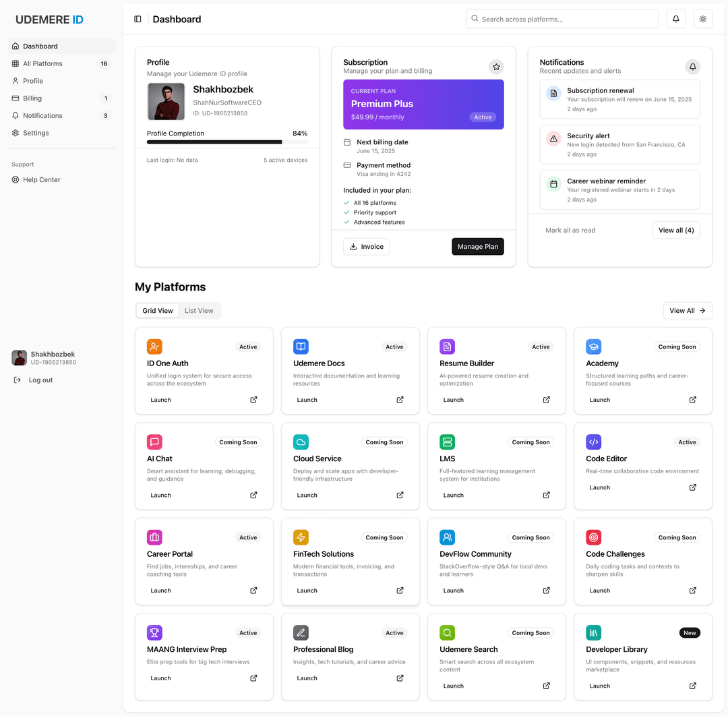Click the Manage Plan button

click(x=478, y=246)
